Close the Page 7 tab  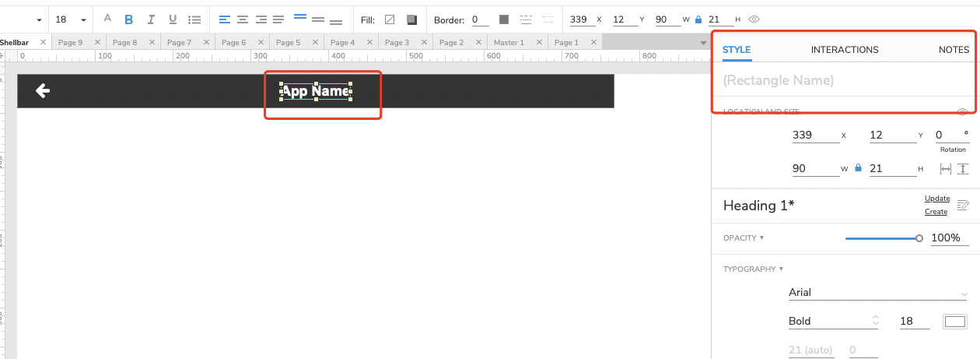(x=206, y=43)
